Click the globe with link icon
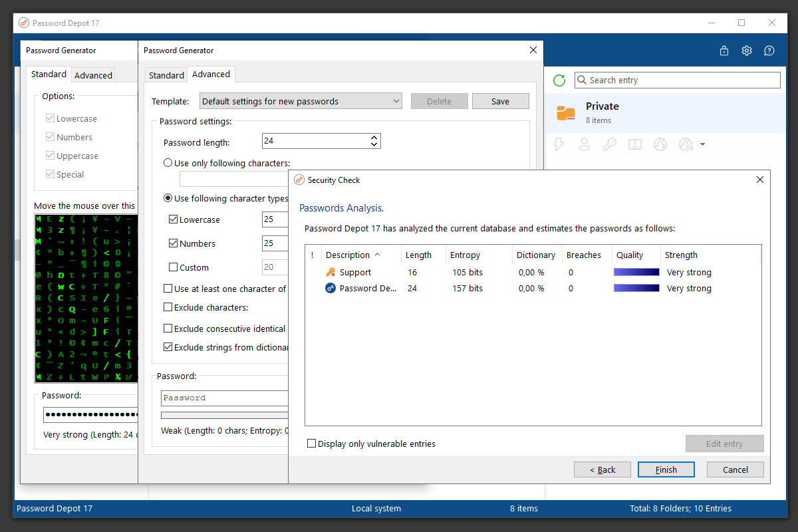 686,144
